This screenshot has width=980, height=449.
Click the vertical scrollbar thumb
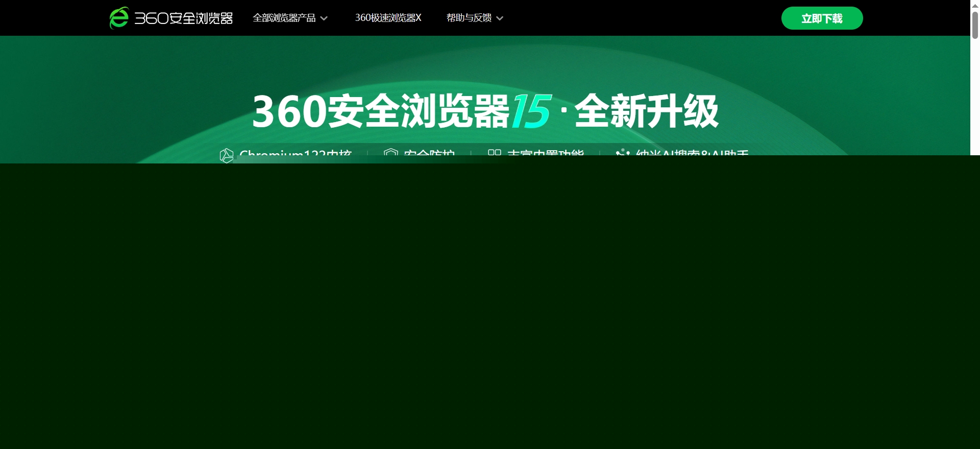[975, 25]
